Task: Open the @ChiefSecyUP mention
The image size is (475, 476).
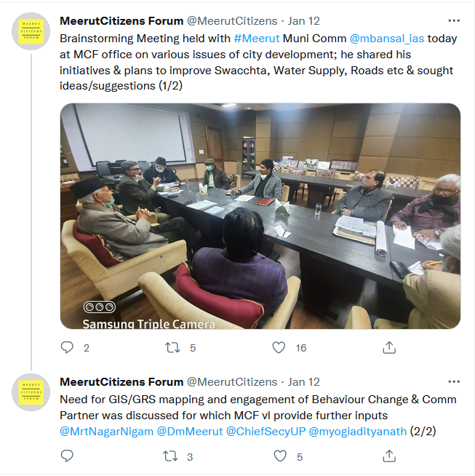Action: tap(266, 432)
